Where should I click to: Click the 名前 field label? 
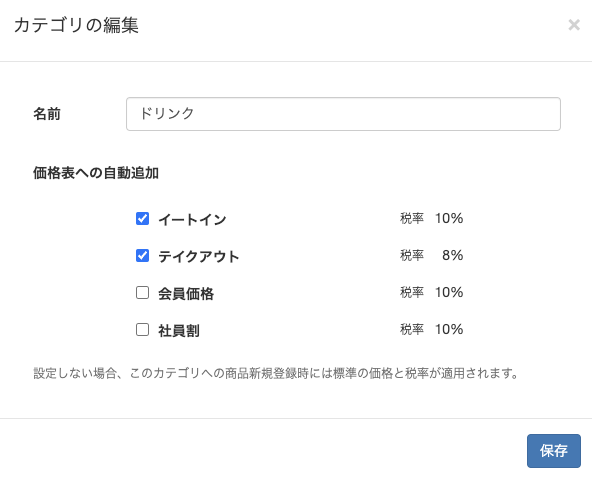47,114
